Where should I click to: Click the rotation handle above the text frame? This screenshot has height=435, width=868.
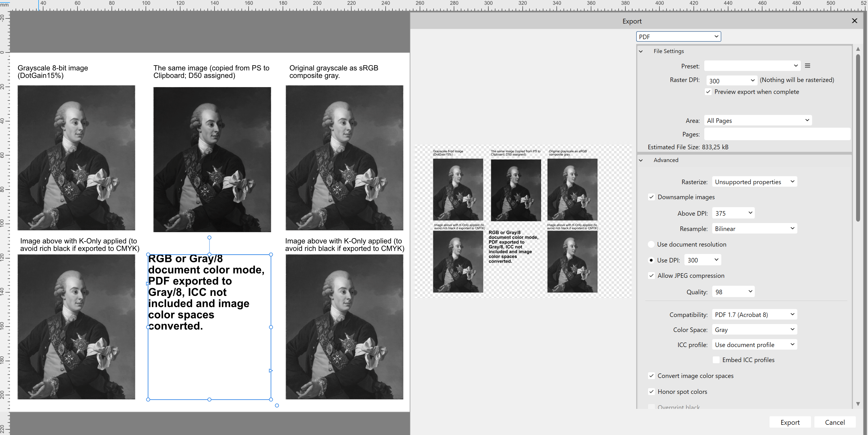click(209, 238)
